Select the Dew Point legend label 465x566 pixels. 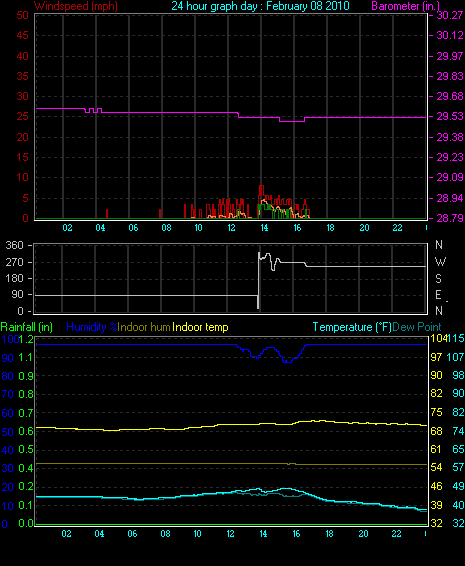point(417,327)
